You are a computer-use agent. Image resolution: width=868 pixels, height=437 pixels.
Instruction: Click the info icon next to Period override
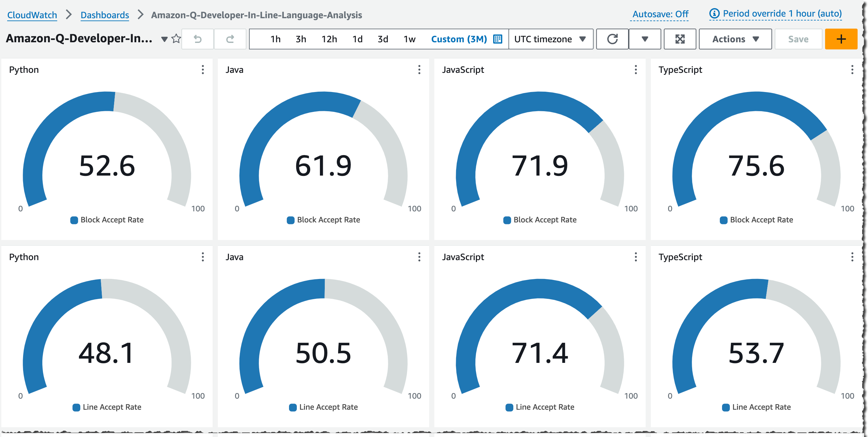pyautogui.click(x=715, y=13)
